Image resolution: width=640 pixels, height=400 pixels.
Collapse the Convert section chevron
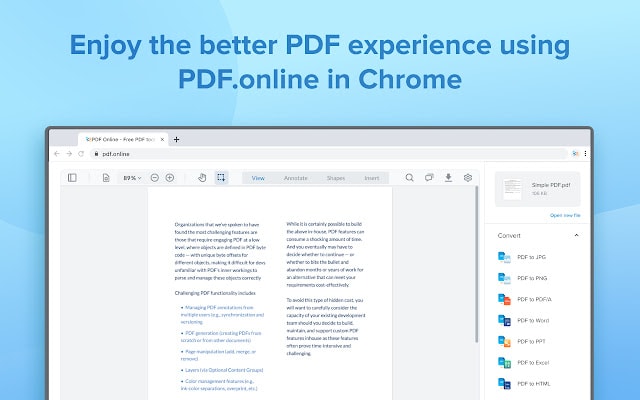[x=576, y=236]
